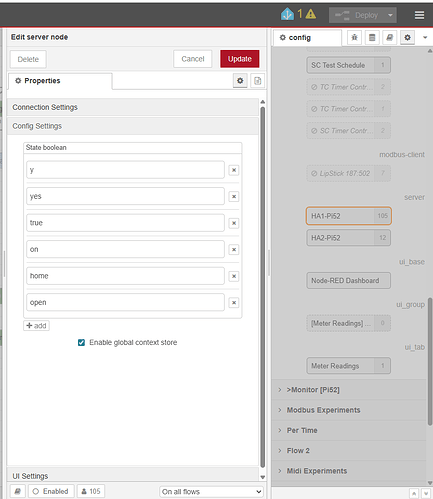
Task: Add a new state boolean entry
Action: click(x=36, y=326)
